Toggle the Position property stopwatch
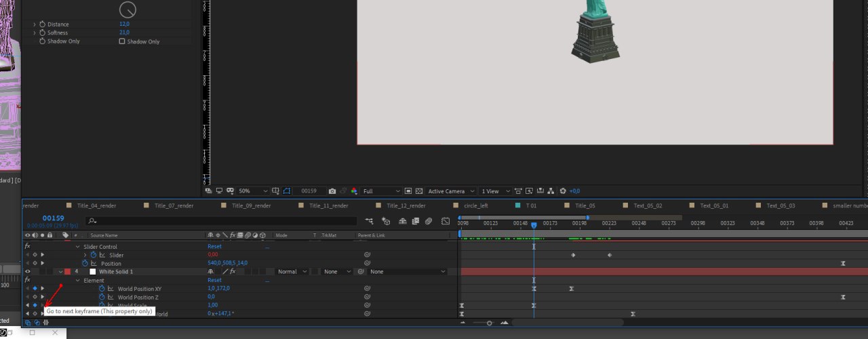The width and height of the screenshot is (868, 339). 85,263
